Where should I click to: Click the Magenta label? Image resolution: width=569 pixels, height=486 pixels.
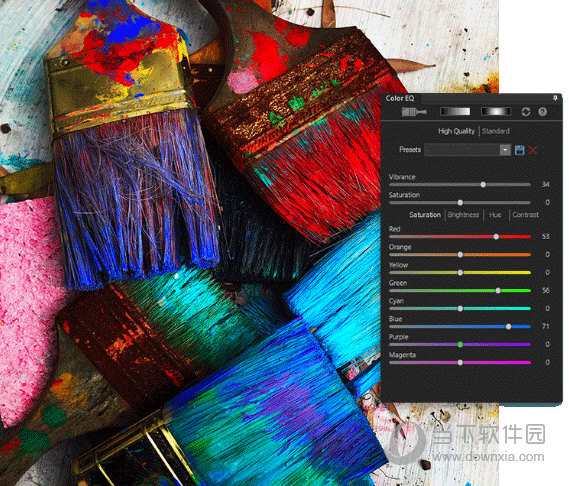coord(402,355)
